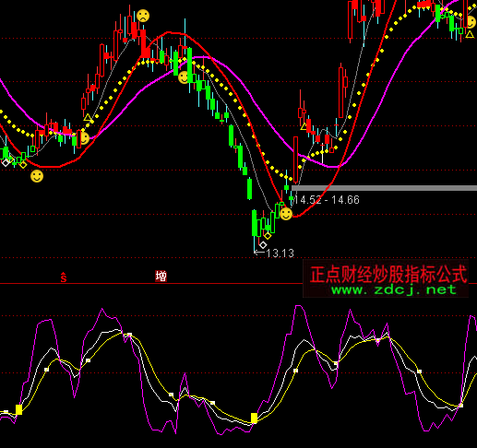Image resolution: width=477 pixels, height=448 pixels.
Task: Open the www.zdcj.net link
Action: pyautogui.click(x=394, y=289)
